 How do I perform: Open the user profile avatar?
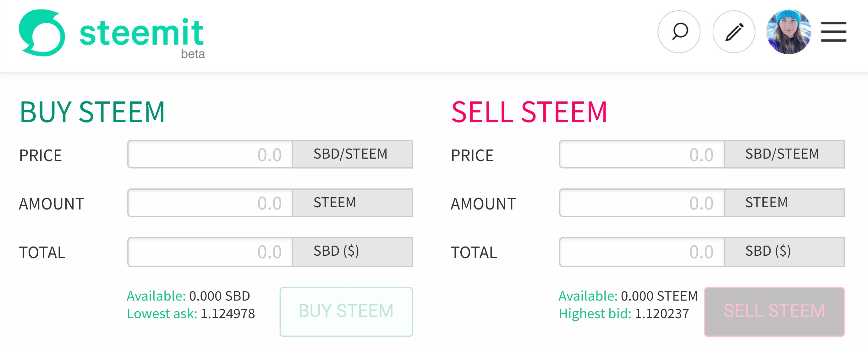coord(788,32)
